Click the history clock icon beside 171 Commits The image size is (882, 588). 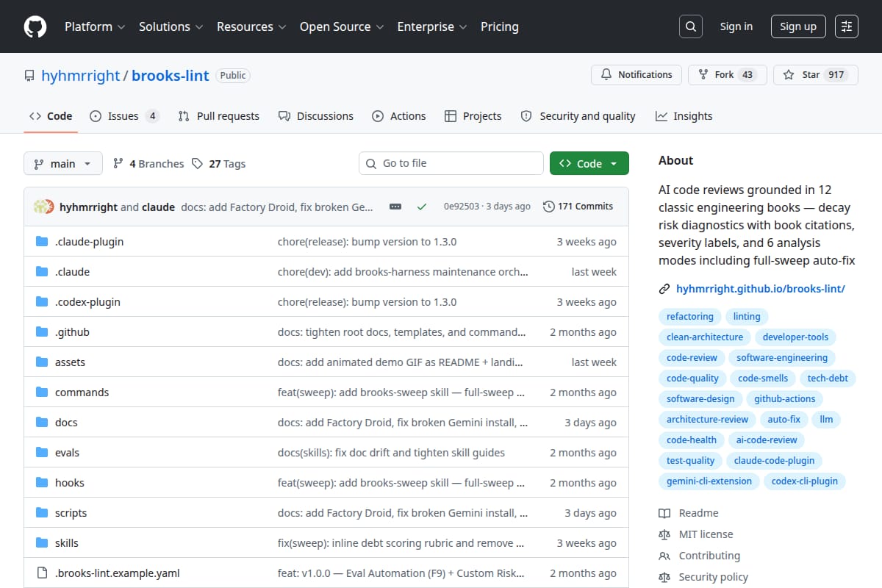(548, 207)
